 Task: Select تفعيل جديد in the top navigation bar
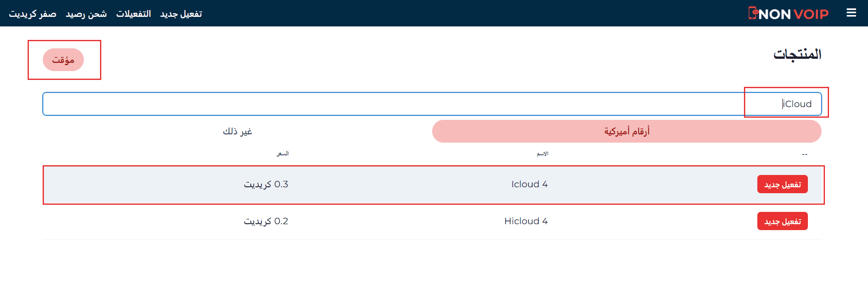tap(181, 14)
